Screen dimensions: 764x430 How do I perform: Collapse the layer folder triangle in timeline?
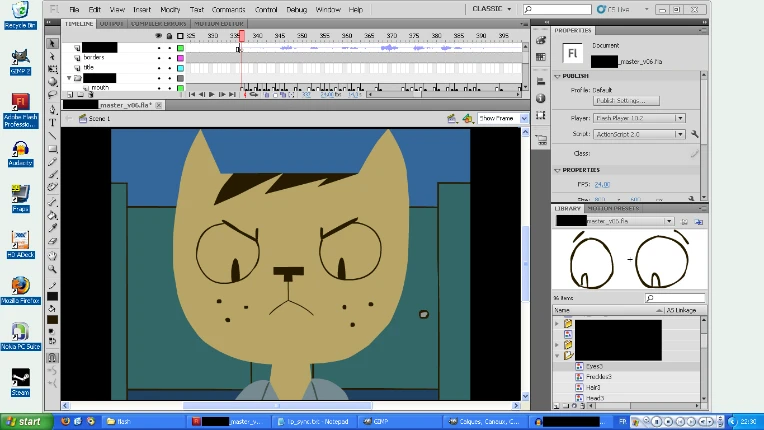tap(69, 78)
